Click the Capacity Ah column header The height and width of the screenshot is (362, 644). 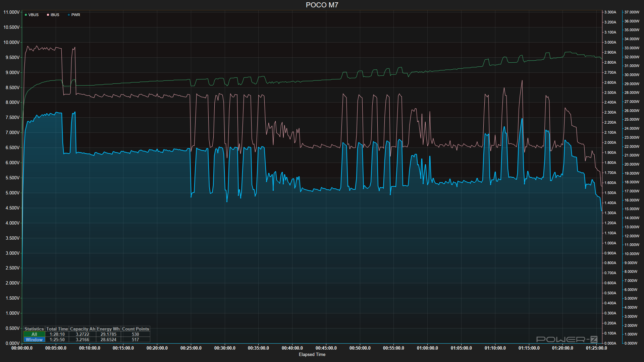[83, 329]
